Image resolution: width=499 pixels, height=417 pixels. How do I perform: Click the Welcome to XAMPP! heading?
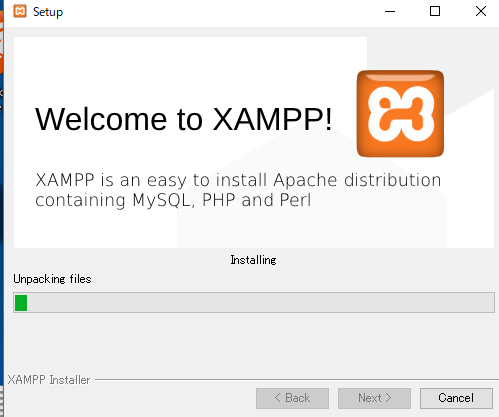[x=184, y=119]
